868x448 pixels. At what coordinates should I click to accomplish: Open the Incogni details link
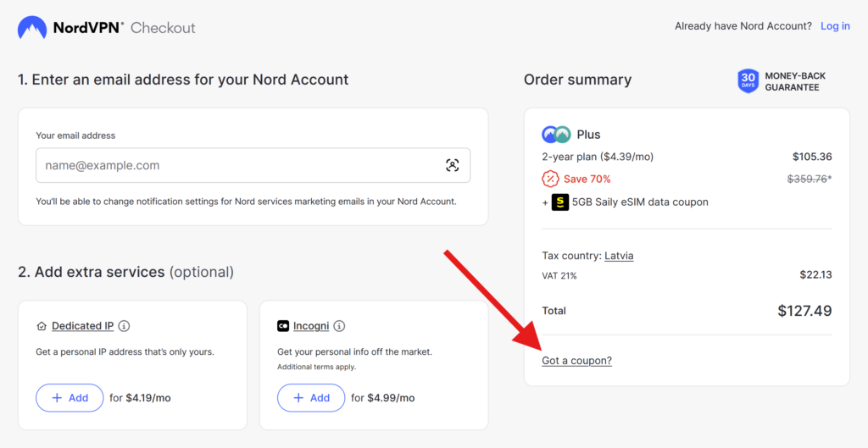(311, 326)
